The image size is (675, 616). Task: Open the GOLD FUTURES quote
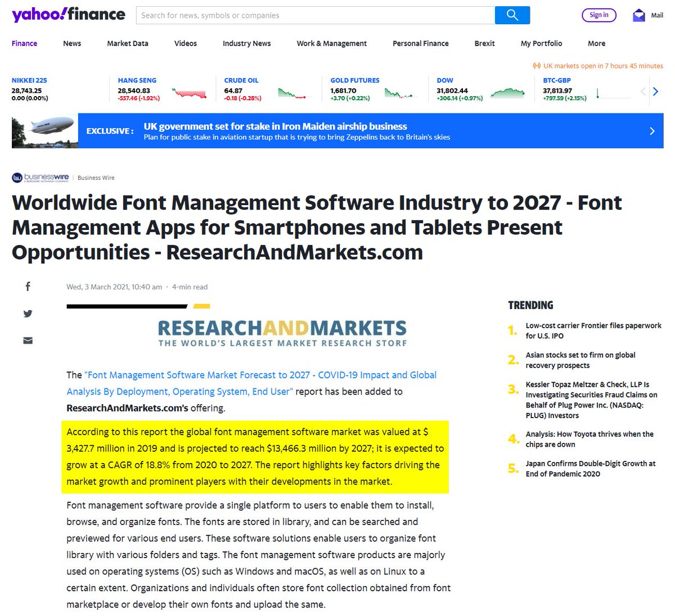point(355,80)
